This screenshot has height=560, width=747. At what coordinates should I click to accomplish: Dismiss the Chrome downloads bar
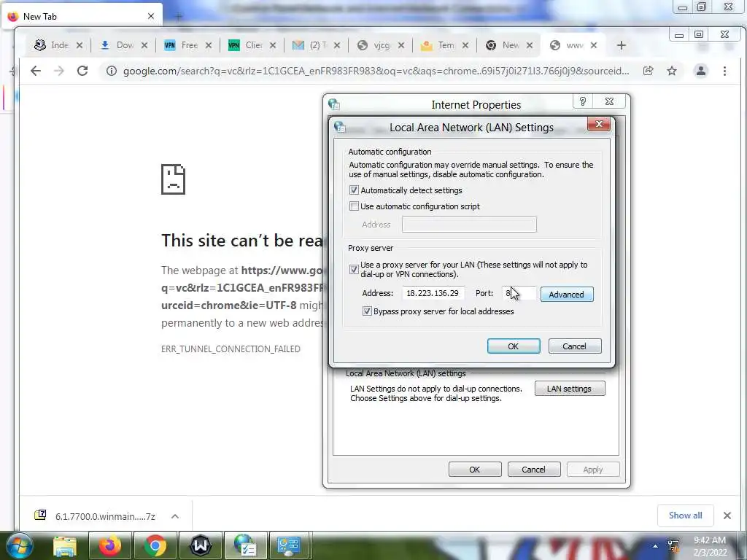point(727,516)
